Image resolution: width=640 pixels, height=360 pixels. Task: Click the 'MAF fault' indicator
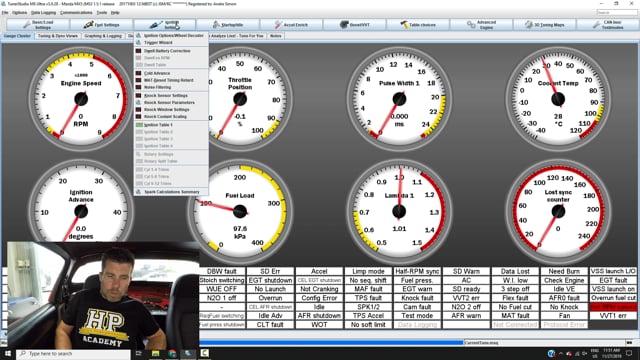coord(368,289)
